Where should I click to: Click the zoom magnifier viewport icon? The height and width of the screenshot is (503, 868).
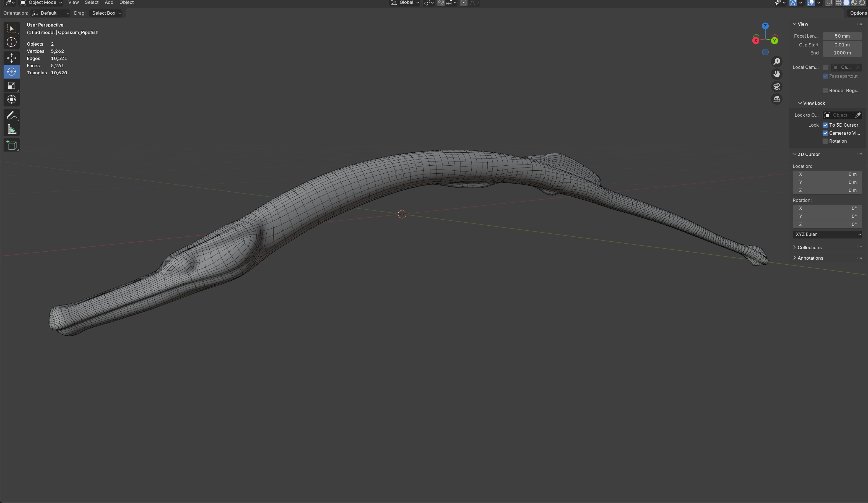coord(777,62)
